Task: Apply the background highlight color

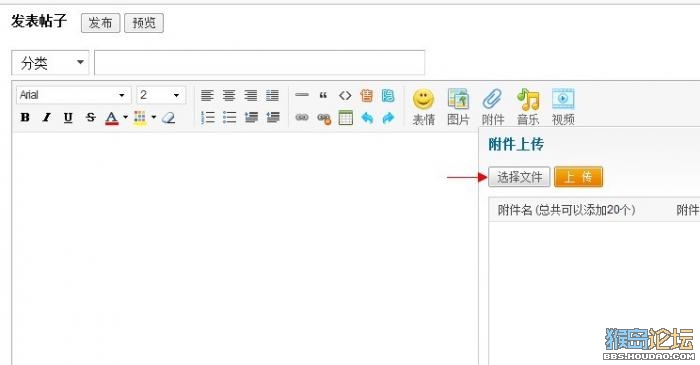Action: (140, 118)
